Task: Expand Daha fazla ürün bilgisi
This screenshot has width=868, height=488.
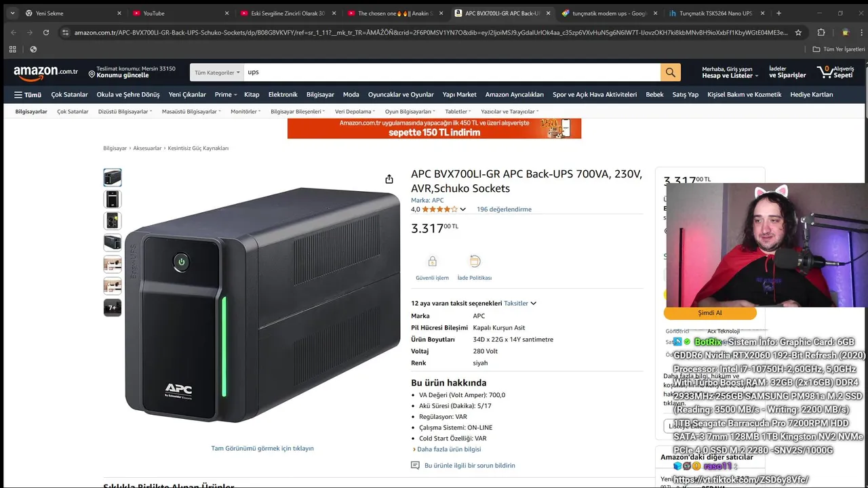Action: coord(447,449)
